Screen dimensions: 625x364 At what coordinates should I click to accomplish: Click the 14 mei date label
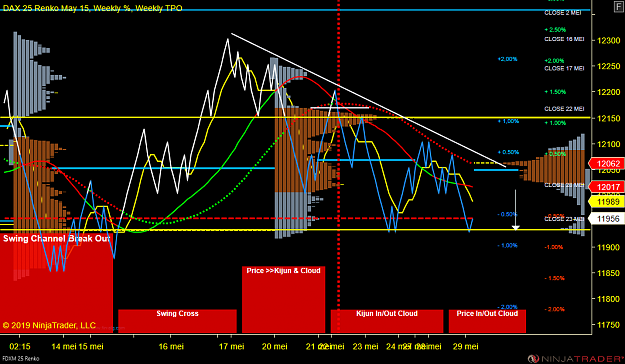tap(63, 346)
